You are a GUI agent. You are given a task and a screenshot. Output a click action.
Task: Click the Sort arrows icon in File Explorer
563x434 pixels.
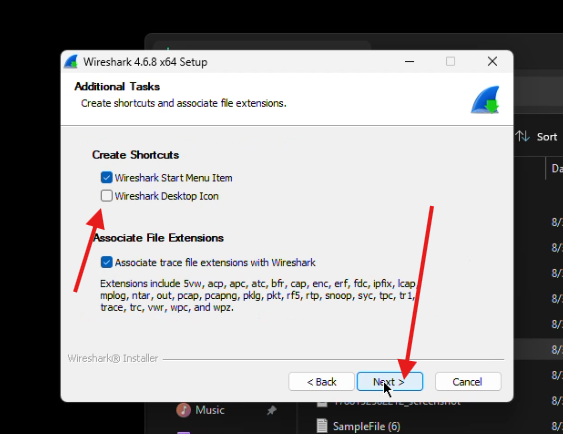(522, 136)
